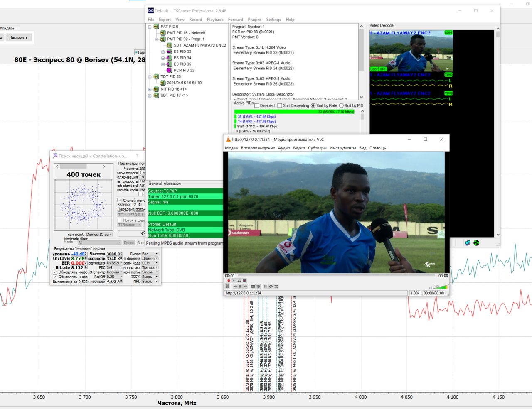Screen dimensions: 532x409
Task: Open TSReader Settings menu
Action: coord(273,20)
